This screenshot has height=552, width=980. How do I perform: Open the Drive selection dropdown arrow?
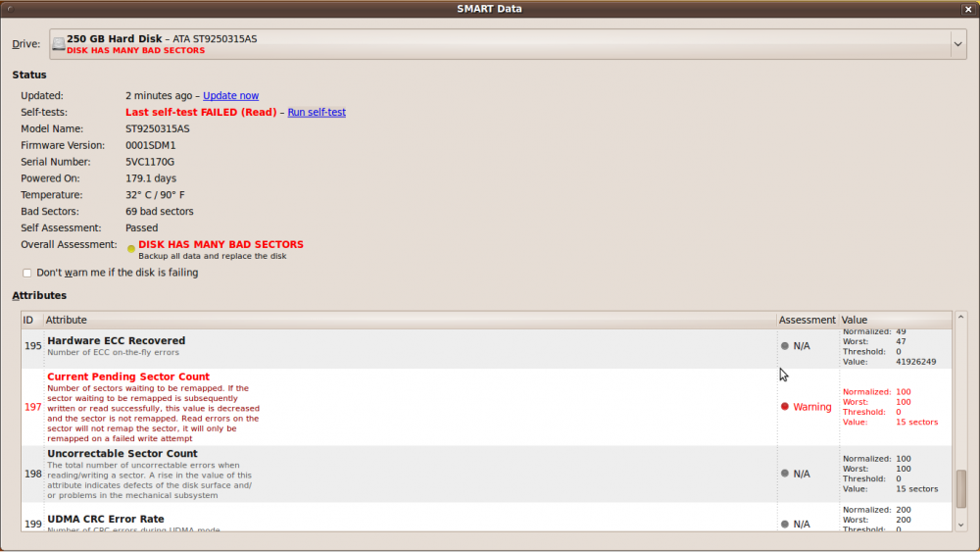[957, 44]
